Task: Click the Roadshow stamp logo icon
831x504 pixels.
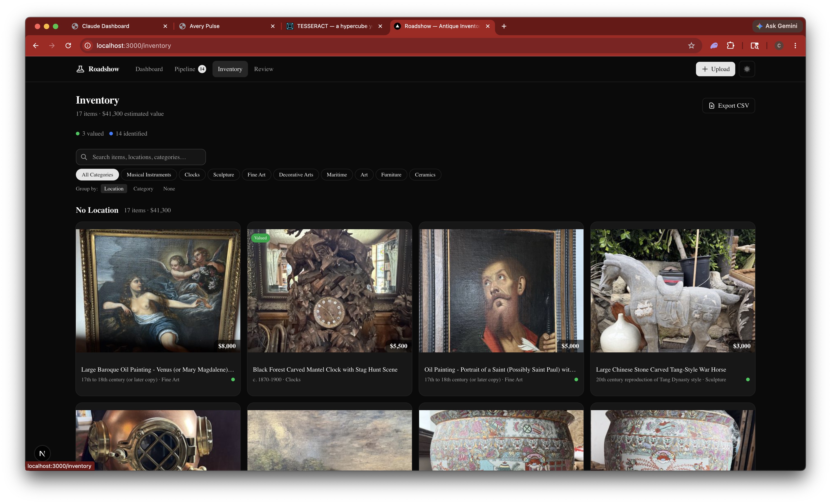Action: (80, 69)
